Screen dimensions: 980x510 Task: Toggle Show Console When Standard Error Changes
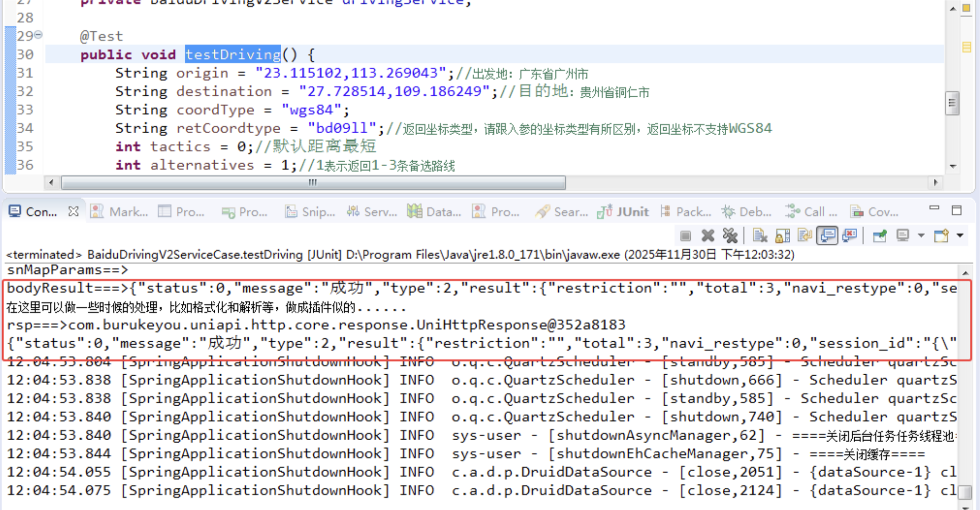(x=850, y=236)
